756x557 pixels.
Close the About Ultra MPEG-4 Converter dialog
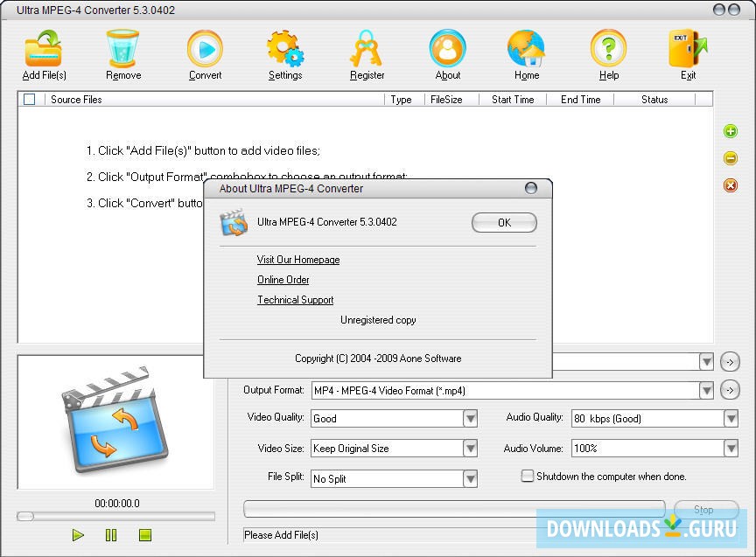coord(531,188)
